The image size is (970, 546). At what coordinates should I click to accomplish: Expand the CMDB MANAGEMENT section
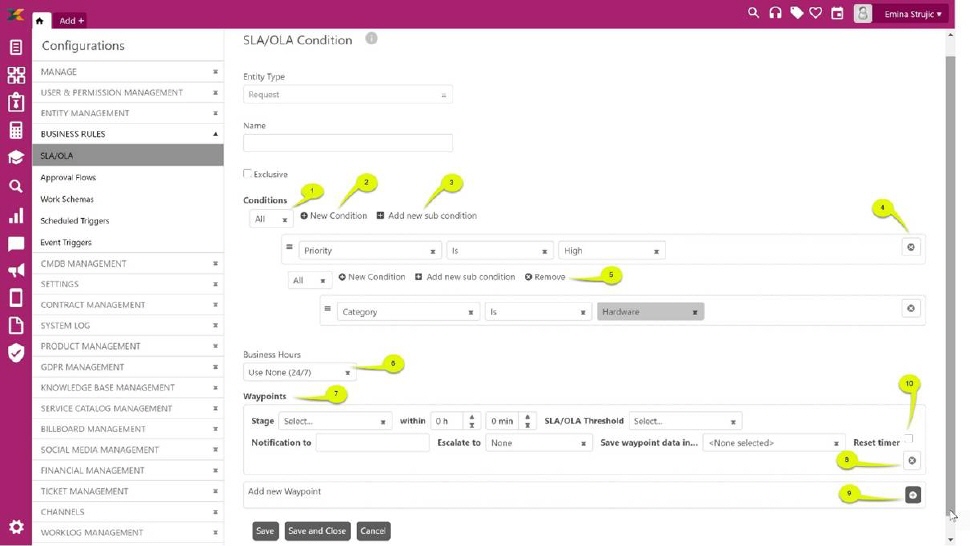127,264
